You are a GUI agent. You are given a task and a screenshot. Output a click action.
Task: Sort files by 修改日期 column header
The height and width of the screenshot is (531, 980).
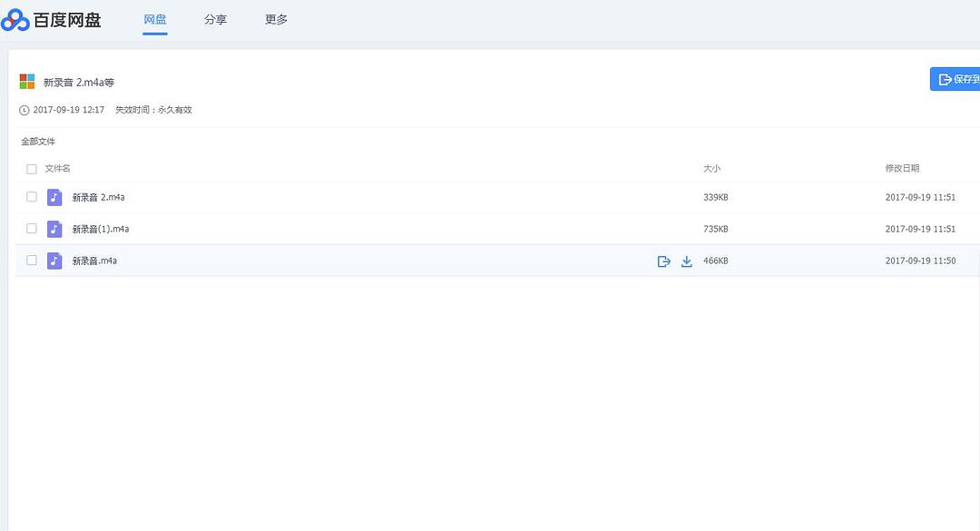[x=902, y=169]
